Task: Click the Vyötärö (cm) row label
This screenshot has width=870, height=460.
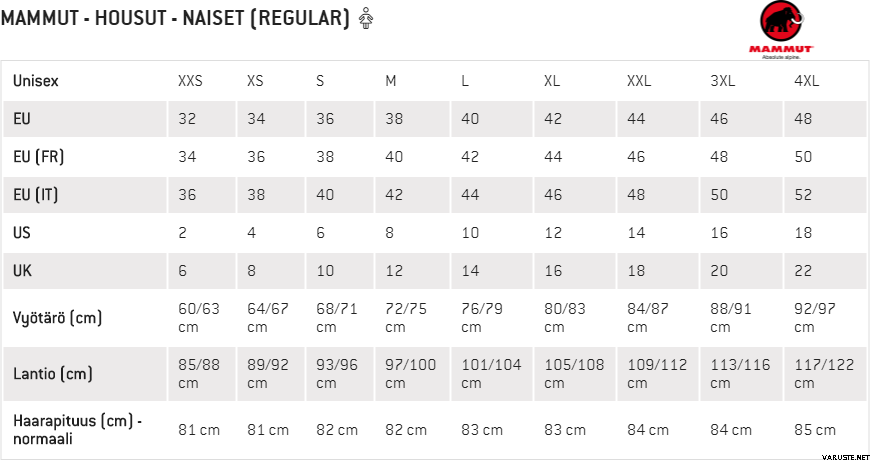Action: pyautogui.click(x=58, y=318)
